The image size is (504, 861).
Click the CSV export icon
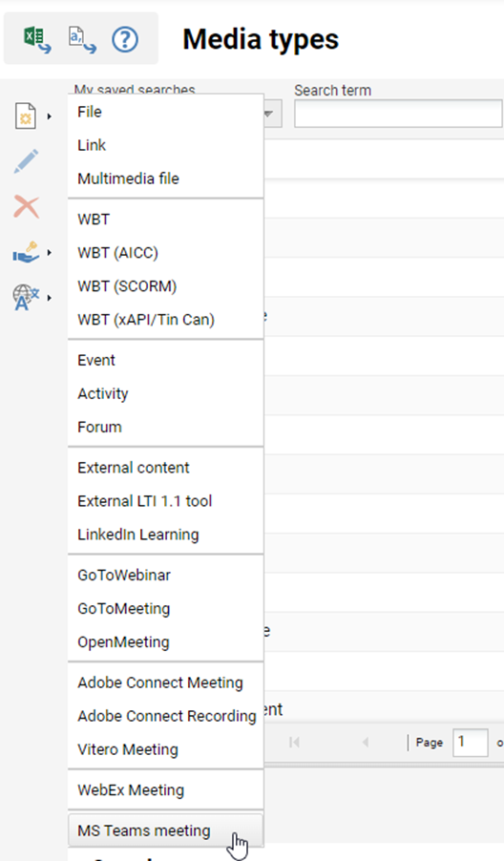82,40
